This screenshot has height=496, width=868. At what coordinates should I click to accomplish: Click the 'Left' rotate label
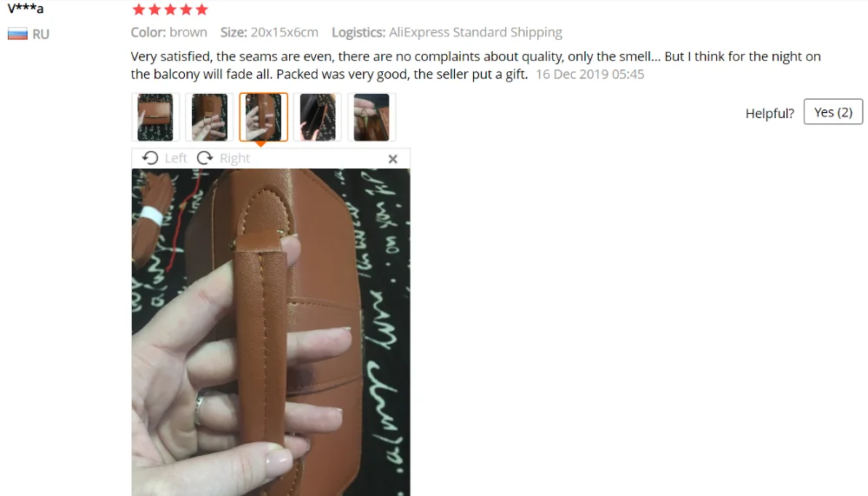tap(175, 158)
